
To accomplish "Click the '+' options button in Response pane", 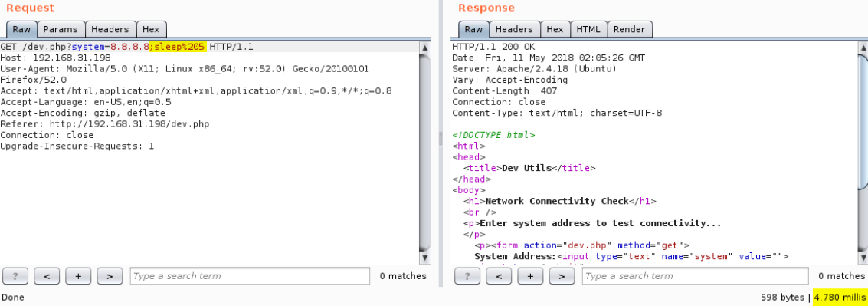I will (530, 275).
